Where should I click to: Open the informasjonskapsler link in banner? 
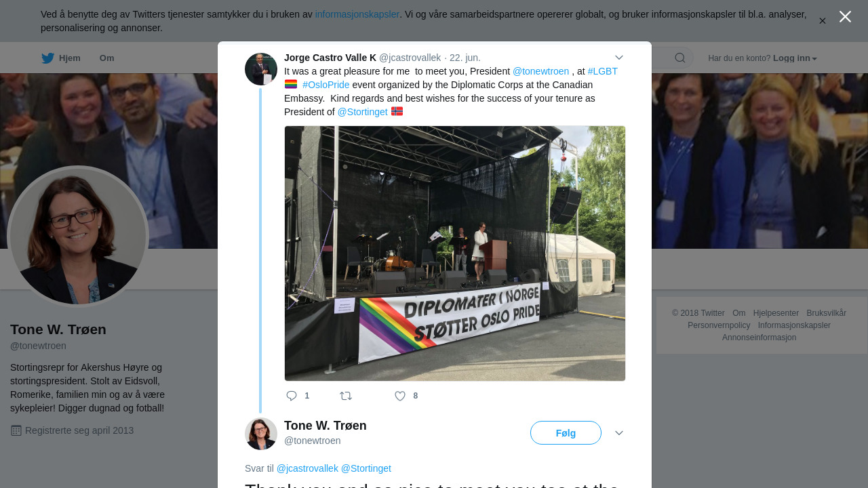tap(357, 14)
